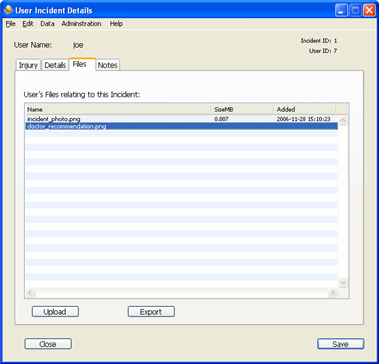The image size is (379, 364).
Task: Click horizontal scrollbar right arrow
Action: [333, 293]
